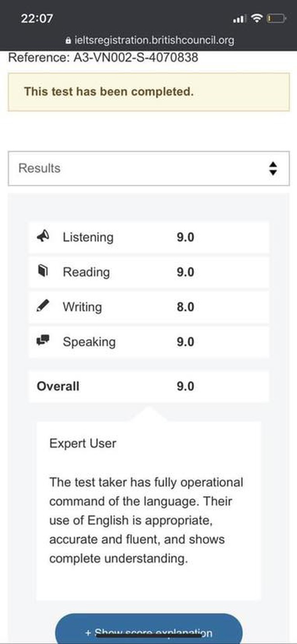Select the Speaking 9.0 score row
The image size is (297, 644).
(148, 342)
